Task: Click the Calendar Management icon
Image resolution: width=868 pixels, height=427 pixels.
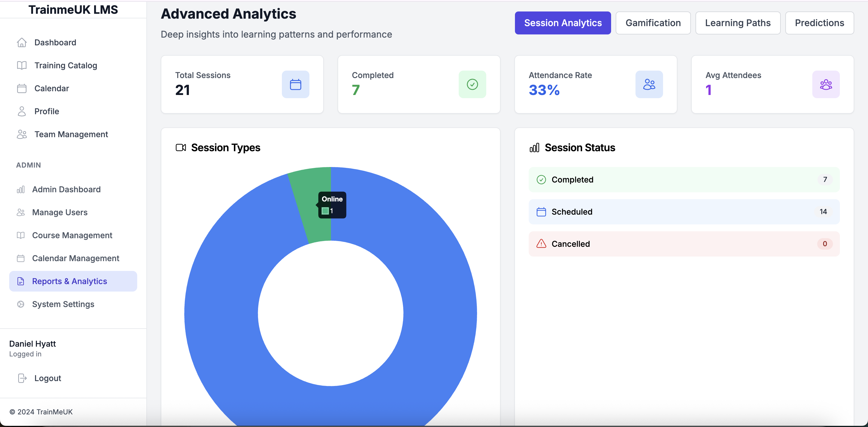Action: point(21,258)
